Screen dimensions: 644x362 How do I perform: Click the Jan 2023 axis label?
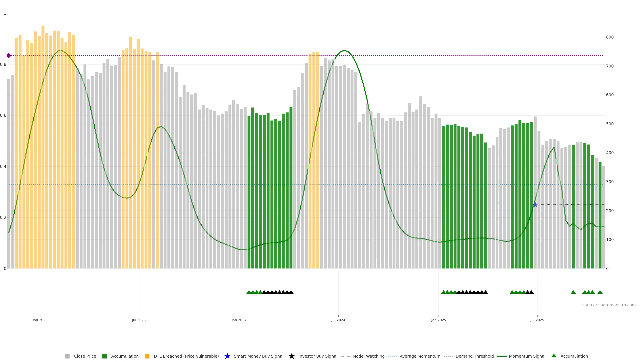(x=40, y=320)
